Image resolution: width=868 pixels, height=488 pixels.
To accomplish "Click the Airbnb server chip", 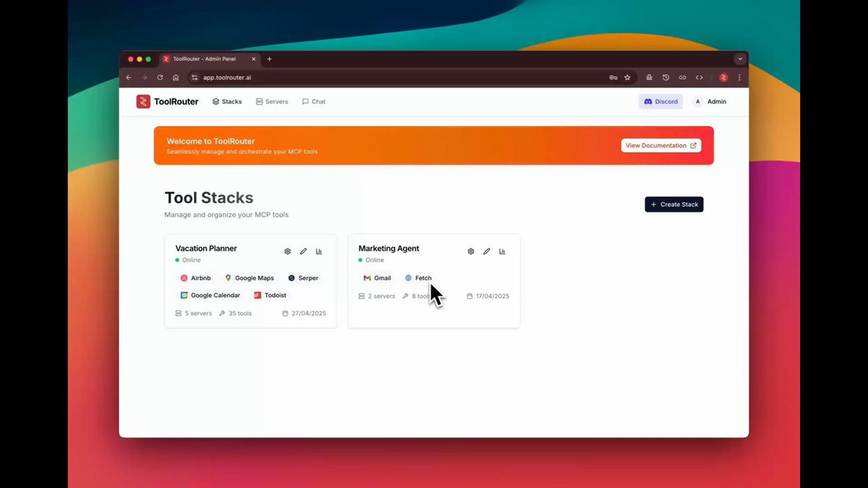I will [x=195, y=278].
